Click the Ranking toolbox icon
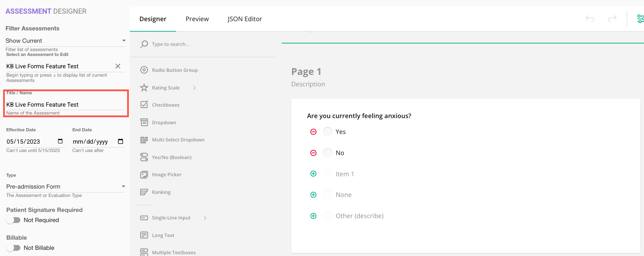 144,192
